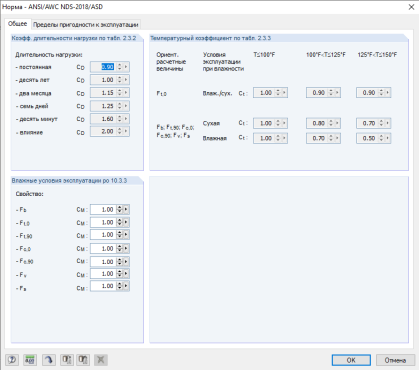420x371 pixels.
Task: Click the Ft,0 Ct field under 100°F<T≤125°F
Action: click(x=317, y=93)
